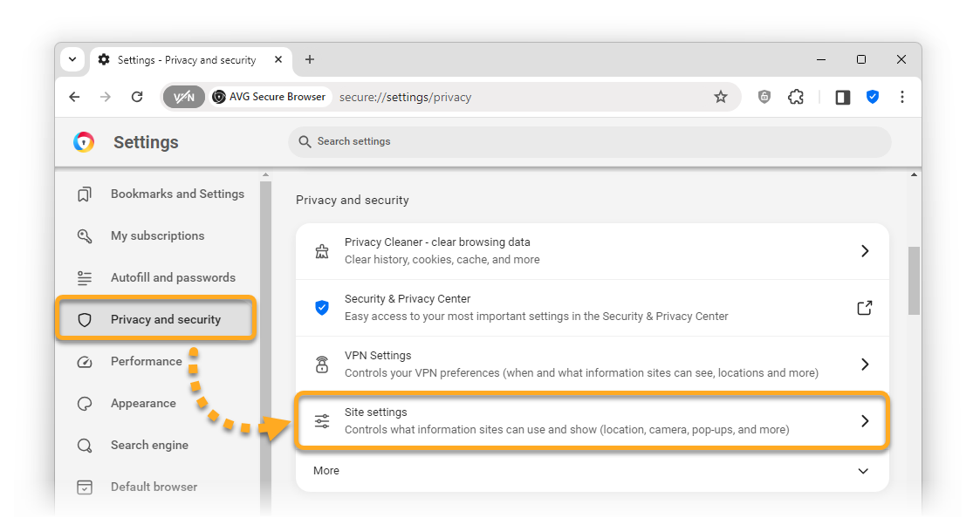Bookmark this page with the star icon
The image size is (980, 518).
[720, 97]
